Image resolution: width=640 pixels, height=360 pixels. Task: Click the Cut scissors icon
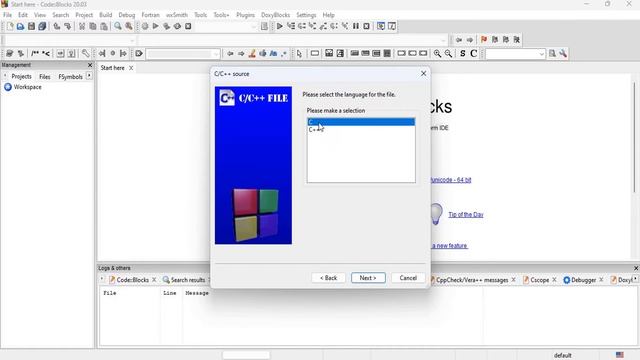click(82, 26)
